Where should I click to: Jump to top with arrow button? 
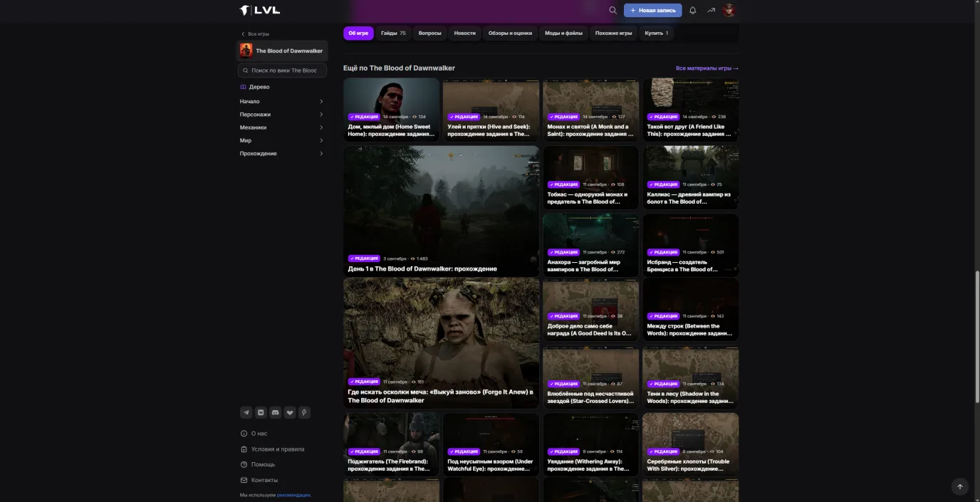pyautogui.click(x=959, y=486)
